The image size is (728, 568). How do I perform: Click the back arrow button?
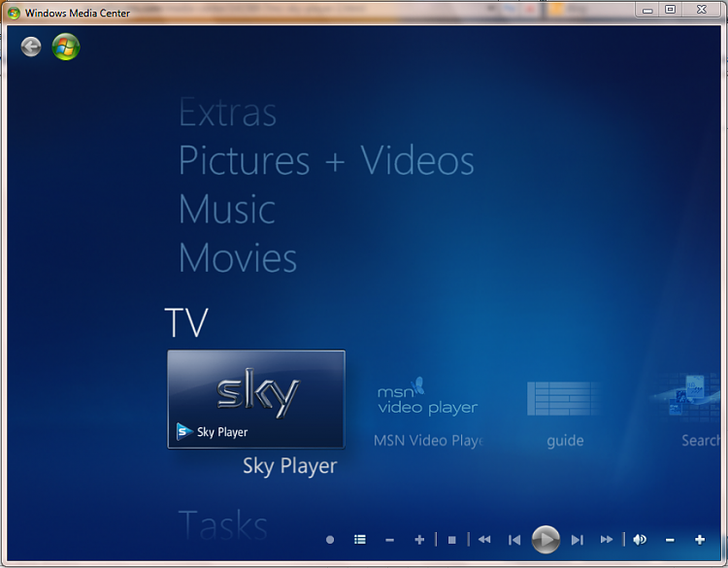click(31, 47)
